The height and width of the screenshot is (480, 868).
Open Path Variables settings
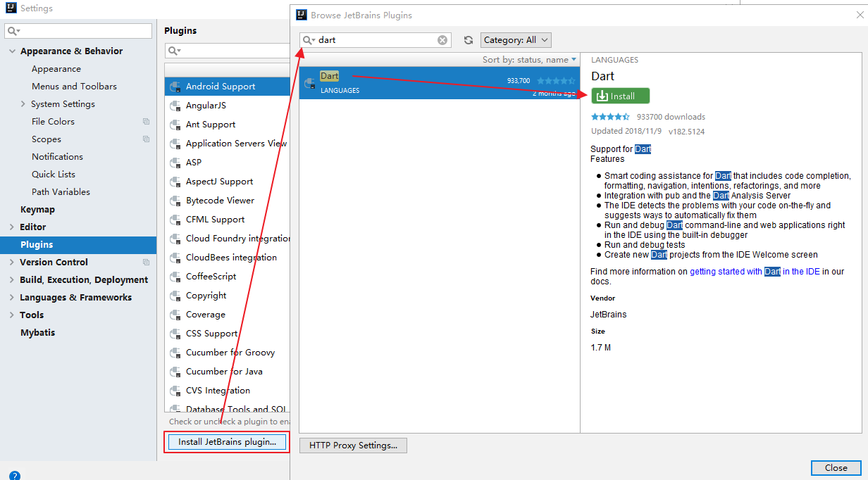coord(61,192)
